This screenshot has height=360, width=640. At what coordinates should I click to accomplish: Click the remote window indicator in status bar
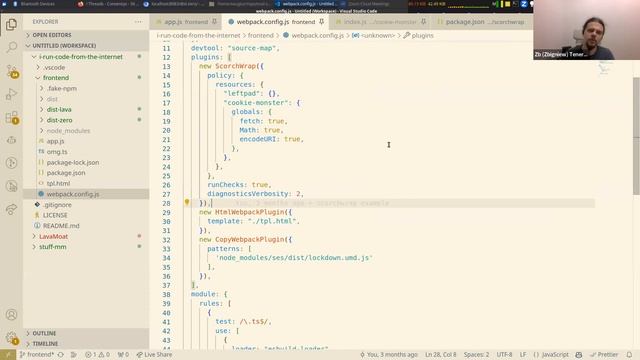coord(8,355)
